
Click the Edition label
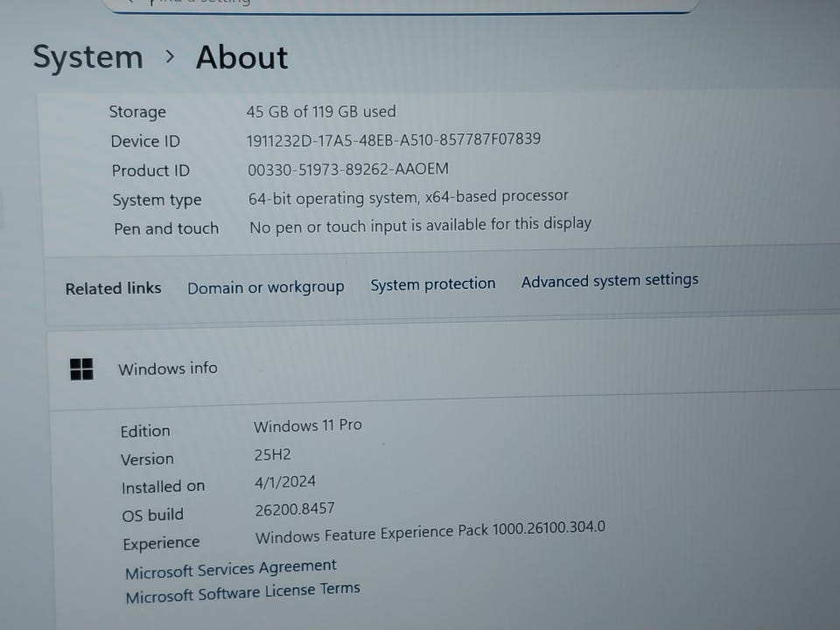145,431
